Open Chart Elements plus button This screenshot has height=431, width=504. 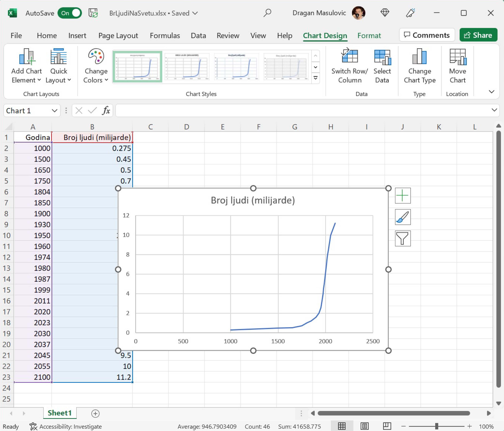[x=403, y=196]
